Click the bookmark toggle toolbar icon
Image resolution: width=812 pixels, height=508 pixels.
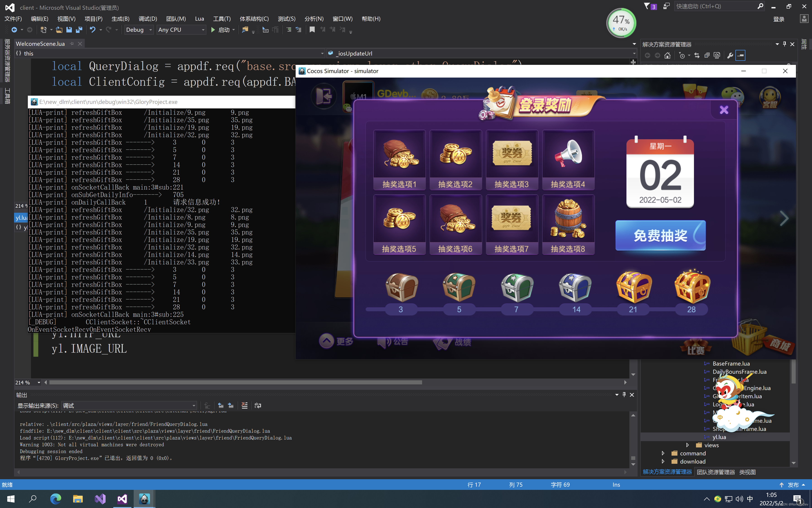coord(312,29)
